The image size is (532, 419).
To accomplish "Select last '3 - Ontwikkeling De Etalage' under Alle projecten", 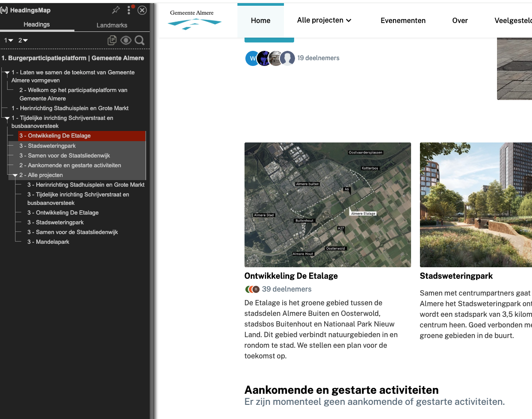I will 63,212.
